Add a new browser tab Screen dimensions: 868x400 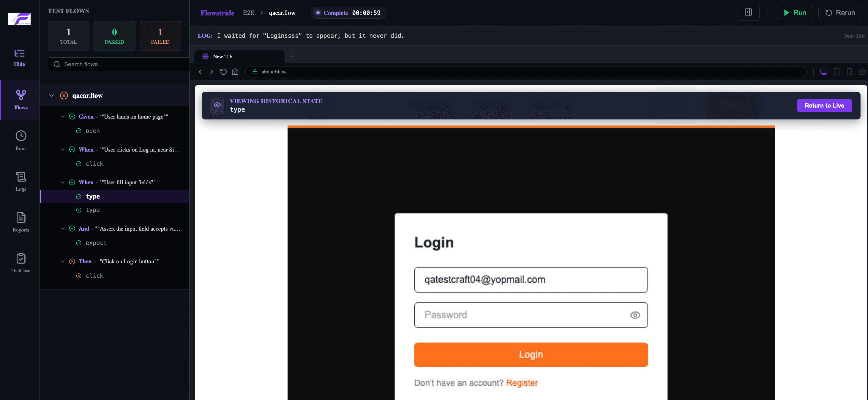(x=292, y=56)
